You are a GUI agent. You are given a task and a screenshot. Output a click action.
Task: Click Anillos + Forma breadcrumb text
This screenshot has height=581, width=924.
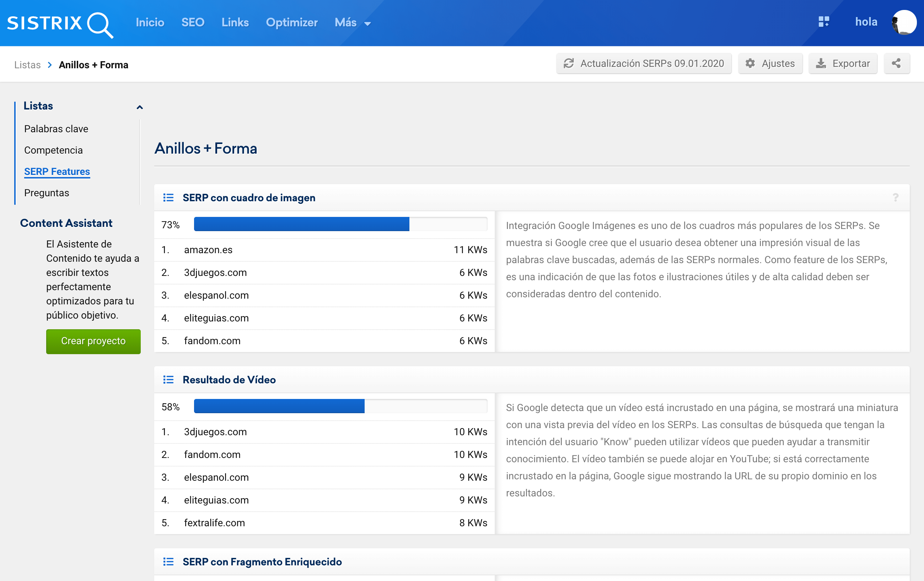[x=93, y=64]
